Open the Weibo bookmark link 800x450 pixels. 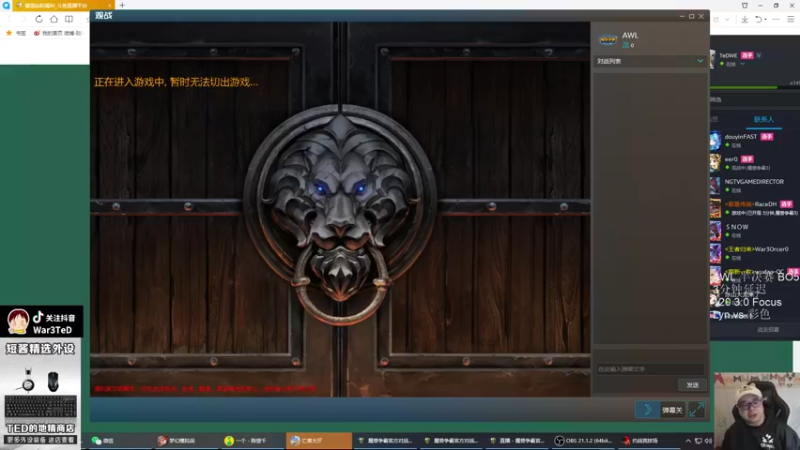[57, 33]
